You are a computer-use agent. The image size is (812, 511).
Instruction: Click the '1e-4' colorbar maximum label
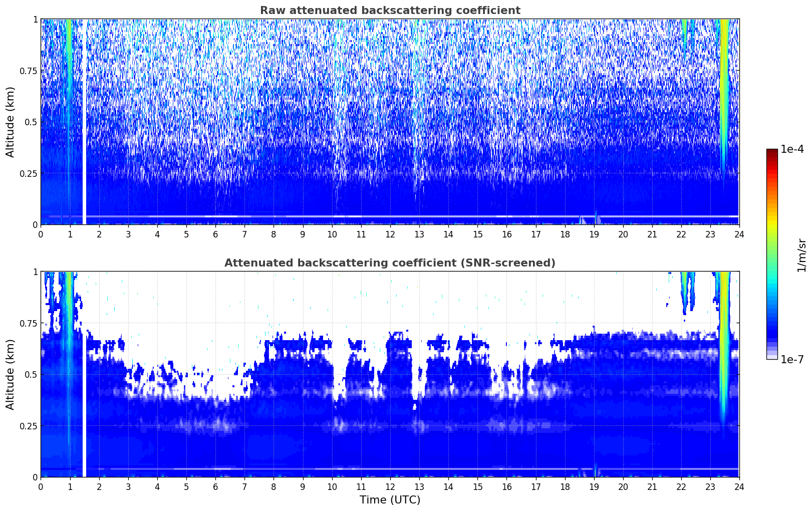792,149
